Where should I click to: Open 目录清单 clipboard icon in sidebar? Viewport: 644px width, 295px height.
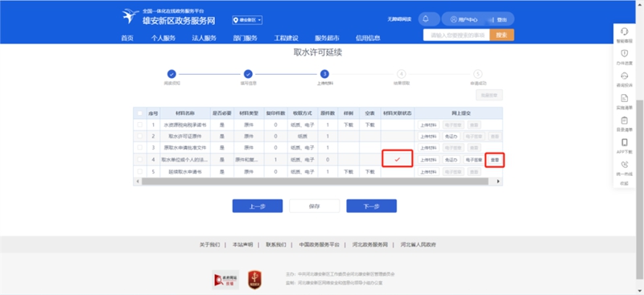(x=625, y=121)
